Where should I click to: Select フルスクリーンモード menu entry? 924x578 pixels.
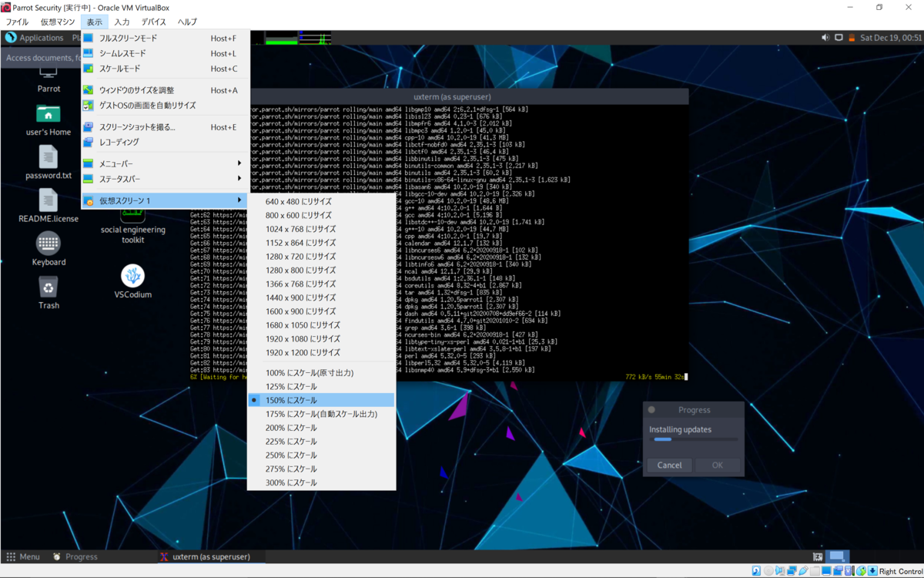click(x=165, y=39)
